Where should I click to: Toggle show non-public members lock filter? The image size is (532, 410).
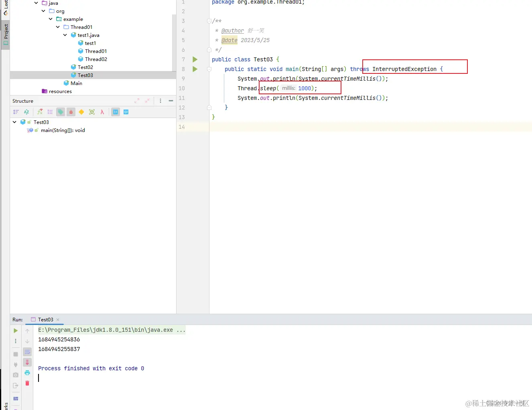pyautogui.click(x=71, y=112)
